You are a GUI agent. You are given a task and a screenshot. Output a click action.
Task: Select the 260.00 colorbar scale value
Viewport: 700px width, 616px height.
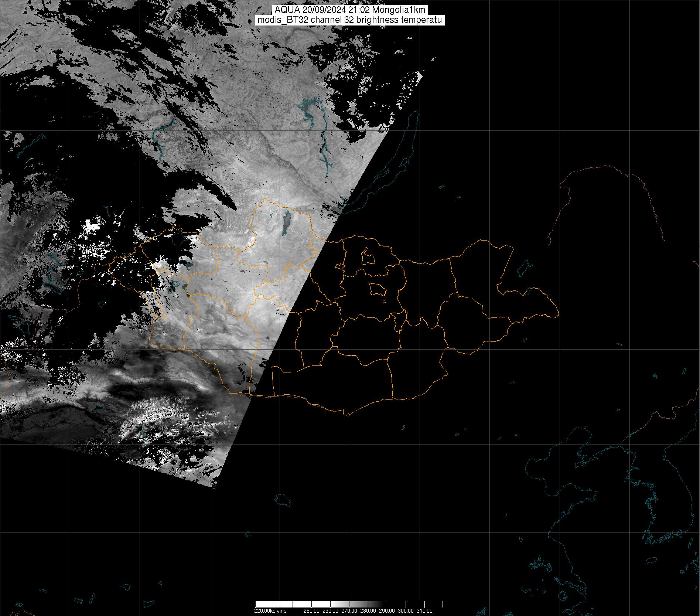(331, 611)
